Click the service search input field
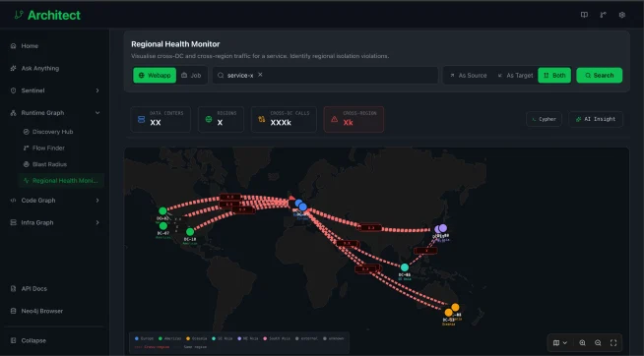Viewport: 644px width, 356px height. (x=325, y=76)
